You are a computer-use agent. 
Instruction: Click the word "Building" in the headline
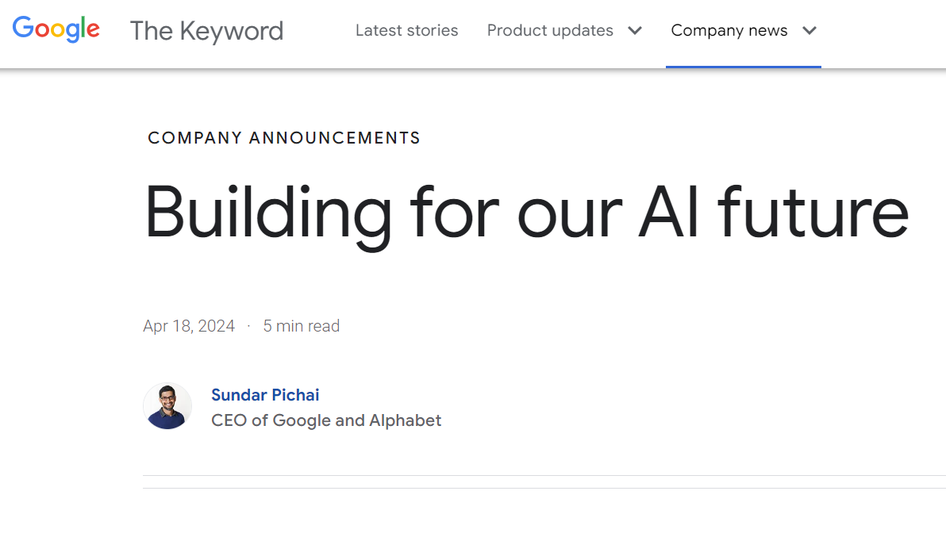point(268,214)
